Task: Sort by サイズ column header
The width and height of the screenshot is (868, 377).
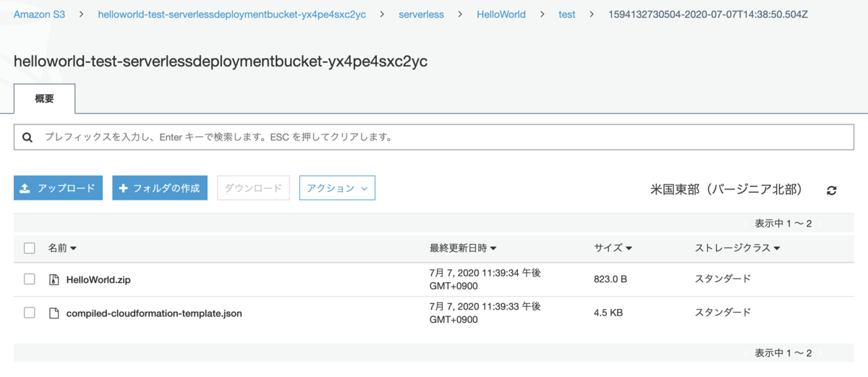Action: tap(613, 248)
